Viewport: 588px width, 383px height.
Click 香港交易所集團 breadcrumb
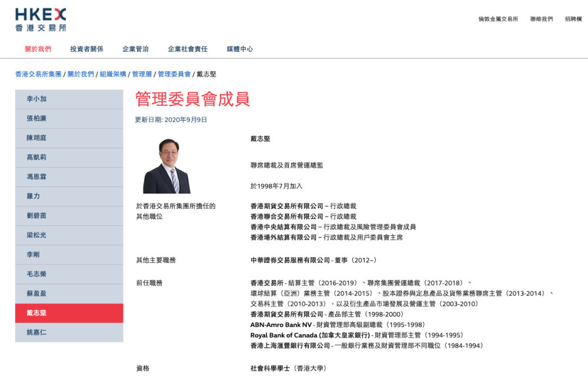(38, 74)
